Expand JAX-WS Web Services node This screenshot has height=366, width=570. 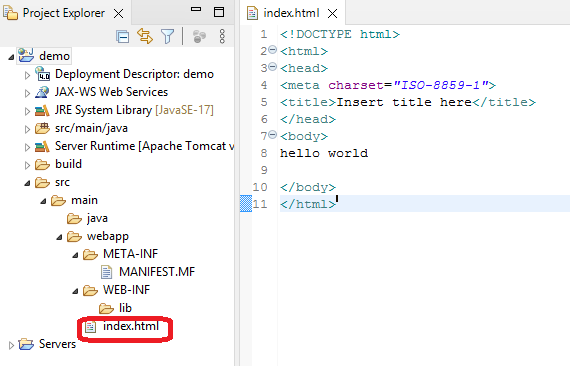click(x=27, y=93)
